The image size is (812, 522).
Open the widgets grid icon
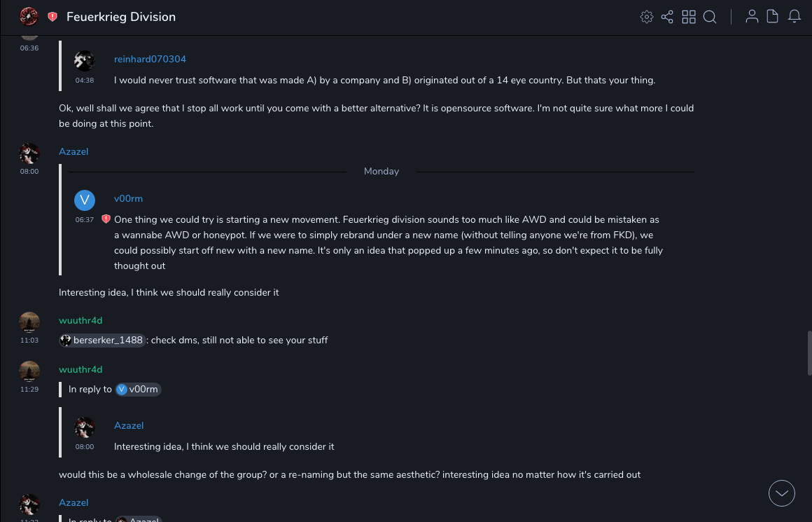click(689, 17)
